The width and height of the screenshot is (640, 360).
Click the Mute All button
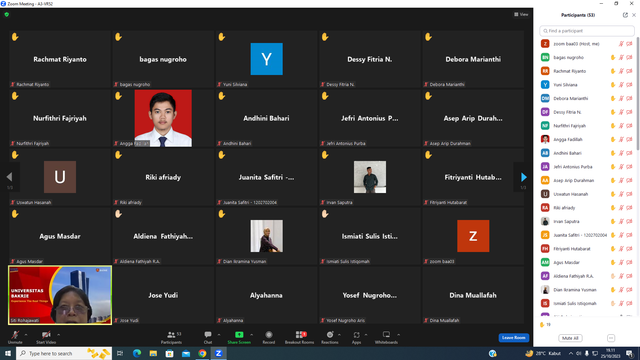coord(570,338)
